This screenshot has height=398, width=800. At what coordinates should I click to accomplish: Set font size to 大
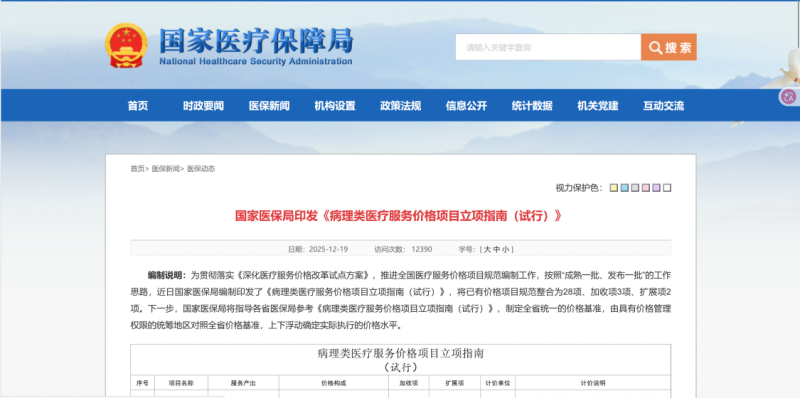pyautogui.click(x=487, y=250)
